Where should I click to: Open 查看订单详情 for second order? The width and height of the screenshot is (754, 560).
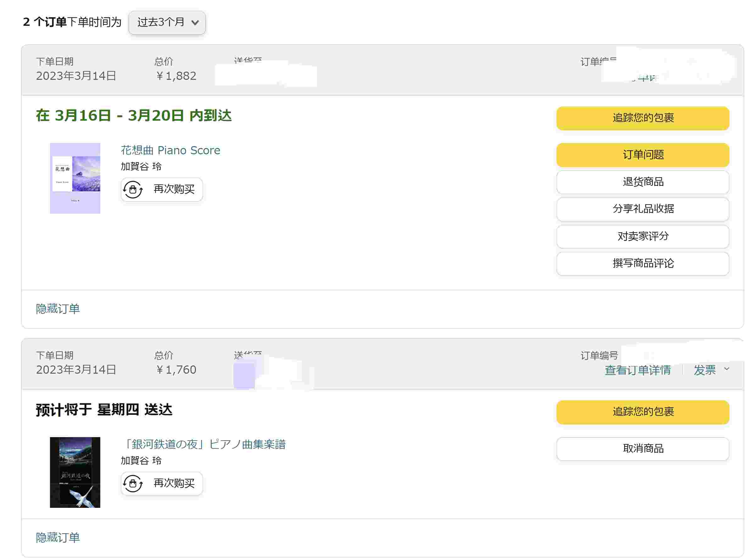click(637, 370)
